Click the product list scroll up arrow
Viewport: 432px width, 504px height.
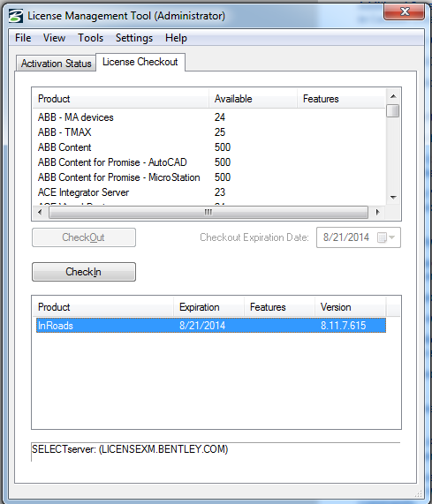(393, 96)
